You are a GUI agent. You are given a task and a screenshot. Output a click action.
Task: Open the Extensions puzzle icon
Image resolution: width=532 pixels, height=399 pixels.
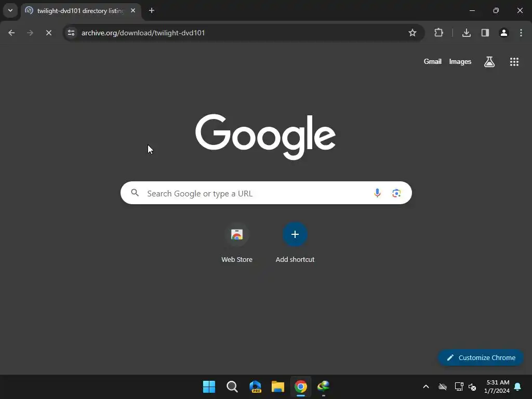point(438,33)
